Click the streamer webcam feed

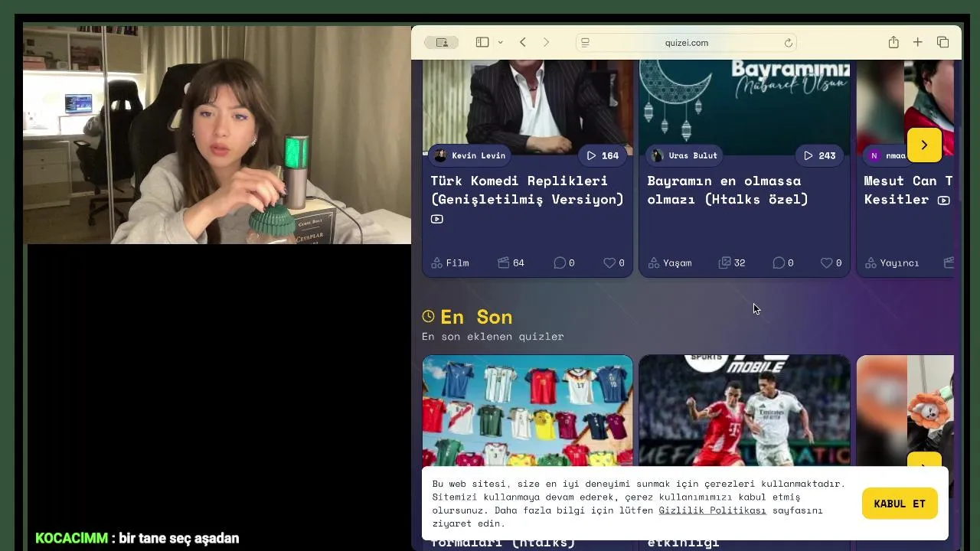point(217,135)
